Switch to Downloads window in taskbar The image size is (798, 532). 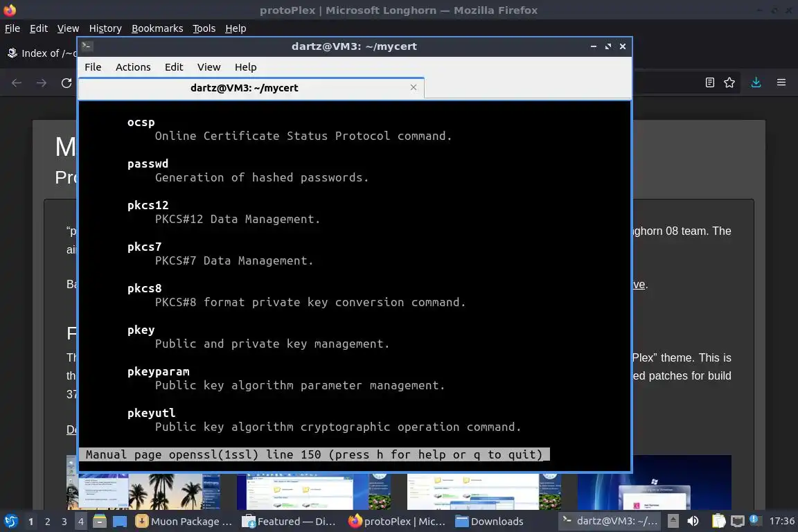(x=490, y=521)
